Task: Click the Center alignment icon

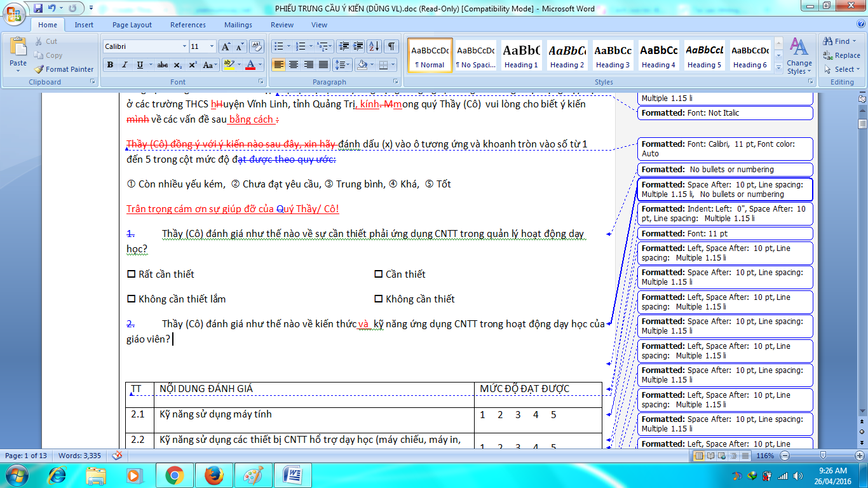Action: 294,65
